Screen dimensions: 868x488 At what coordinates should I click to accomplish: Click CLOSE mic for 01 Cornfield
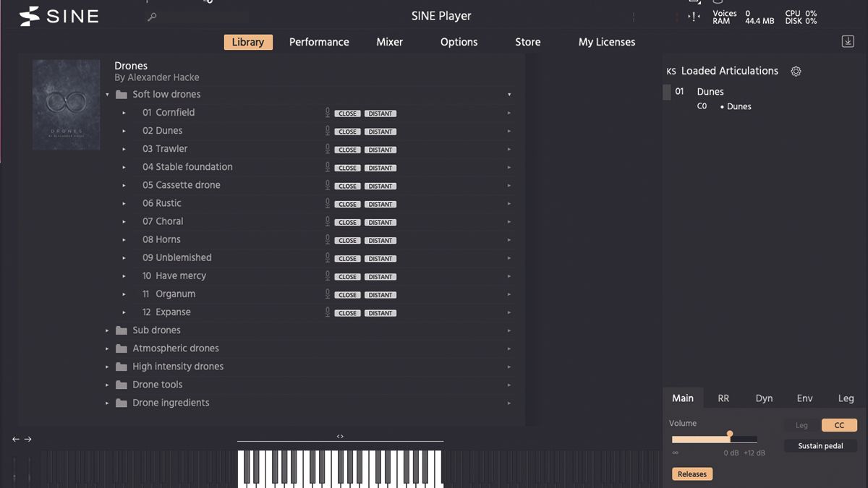tap(347, 113)
